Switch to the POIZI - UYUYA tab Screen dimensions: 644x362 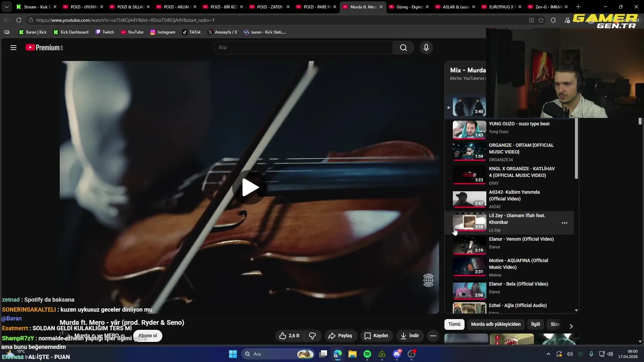pos(83,7)
